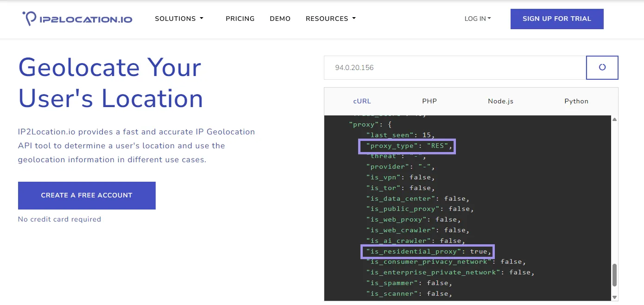Click the "Geolocate Your User's Location" heading
The image size is (644, 305).
click(x=111, y=83)
